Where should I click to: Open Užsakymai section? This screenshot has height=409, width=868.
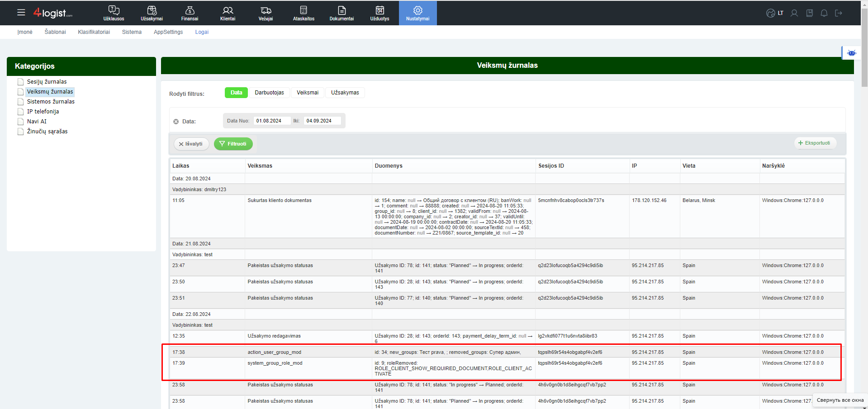coord(152,13)
